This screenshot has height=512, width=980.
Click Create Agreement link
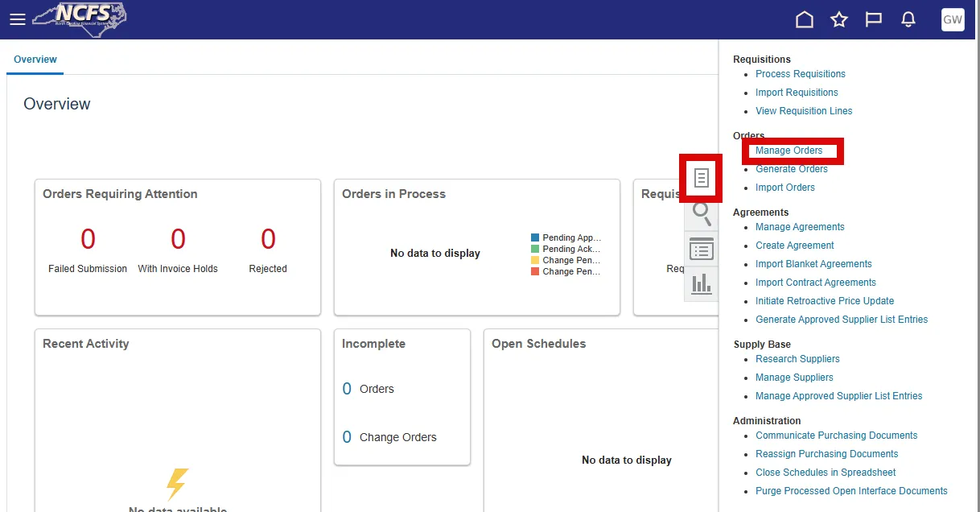tap(795, 246)
